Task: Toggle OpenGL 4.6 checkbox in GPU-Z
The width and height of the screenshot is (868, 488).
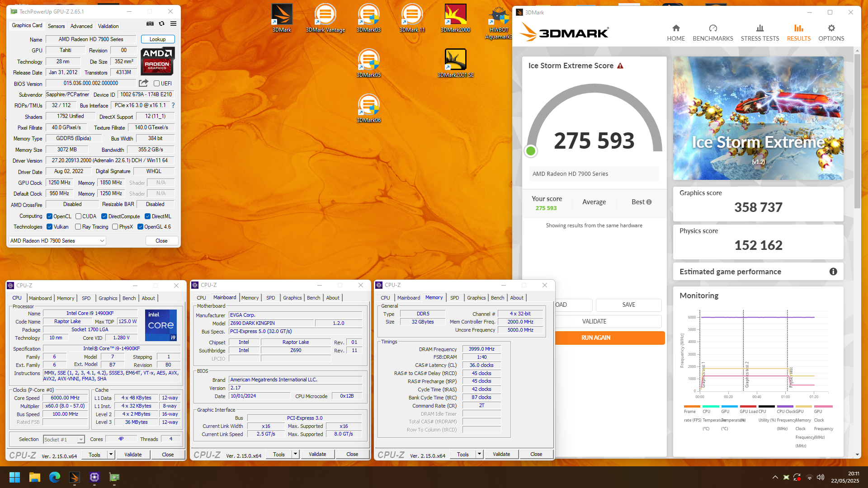Action: pyautogui.click(x=140, y=227)
